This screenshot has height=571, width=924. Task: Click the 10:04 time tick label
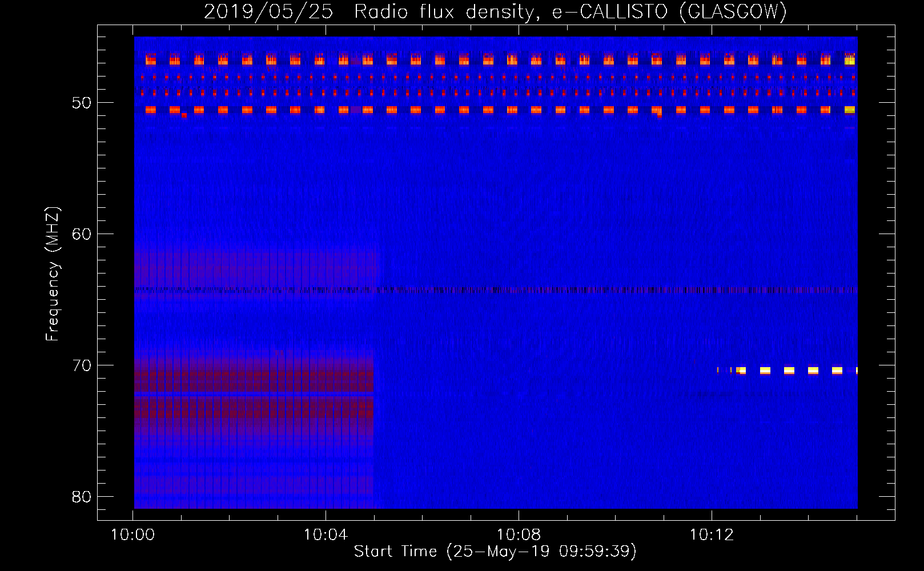326,535
